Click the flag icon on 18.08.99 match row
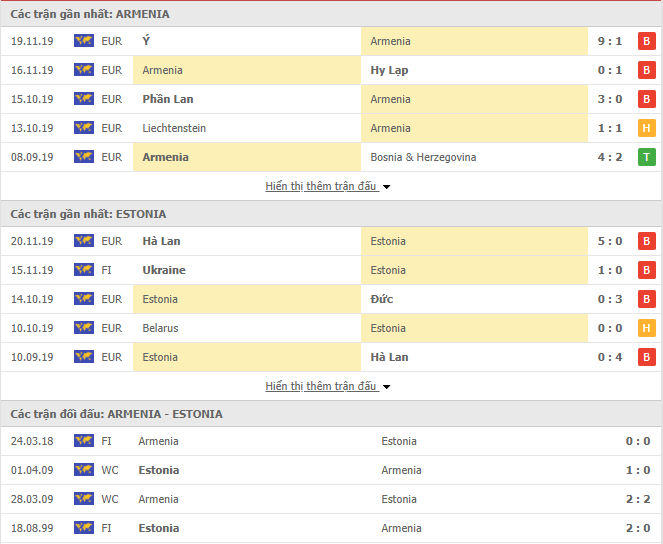The height and width of the screenshot is (544, 663). [x=84, y=528]
